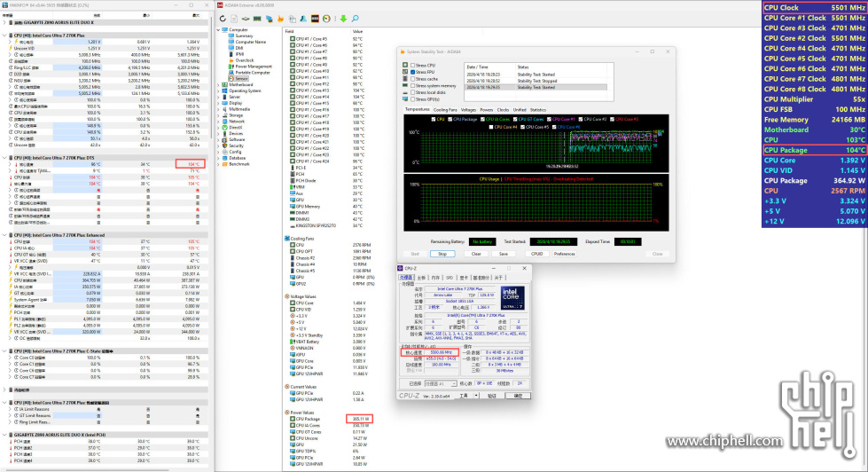The height and width of the screenshot is (472, 868).
Task: Enable Stress system memory checkbox
Action: tap(413, 86)
